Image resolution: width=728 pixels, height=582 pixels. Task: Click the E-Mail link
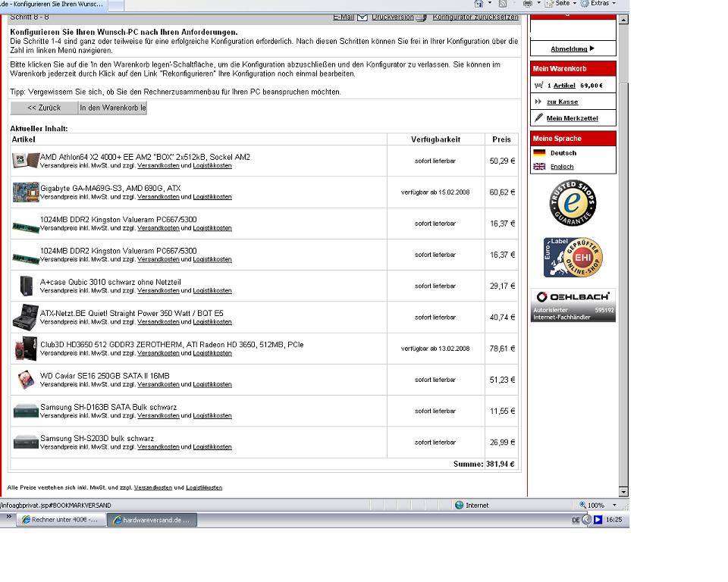pos(344,17)
